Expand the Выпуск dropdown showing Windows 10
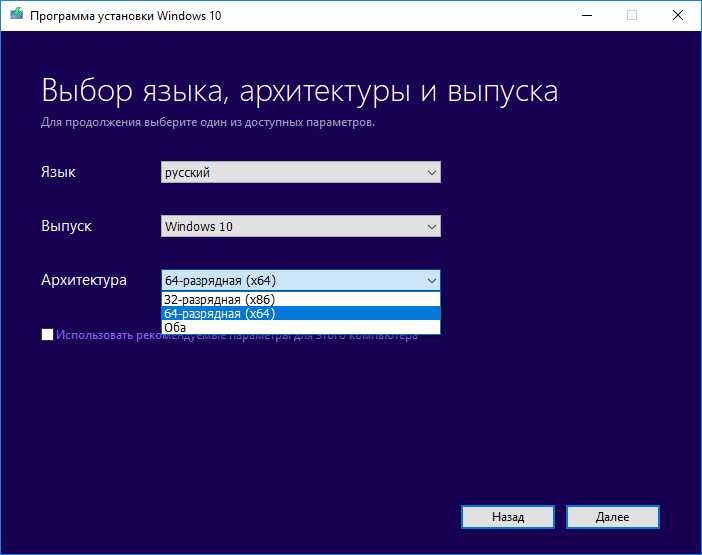702x555 pixels. (300, 227)
